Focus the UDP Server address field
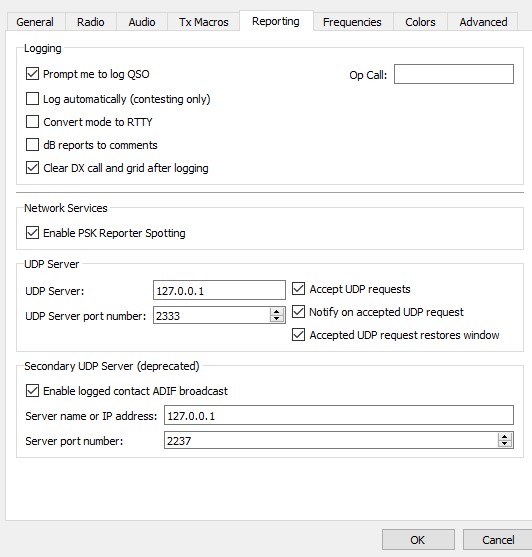 (x=219, y=290)
